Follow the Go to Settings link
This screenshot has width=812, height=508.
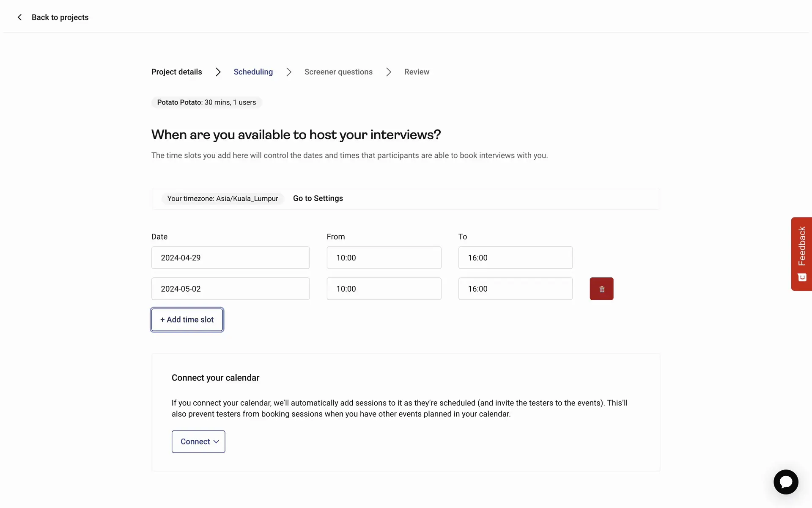[x=318, y=199]
